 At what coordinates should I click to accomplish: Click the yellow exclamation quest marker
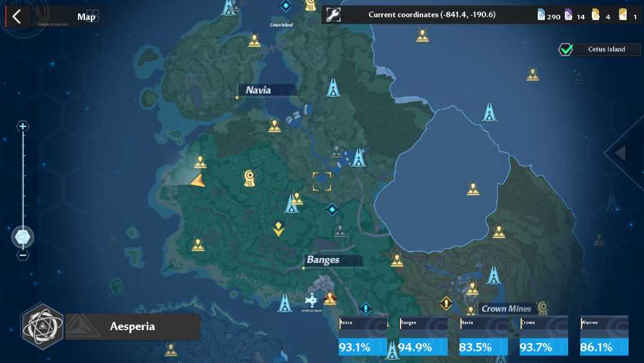(446, 304)
